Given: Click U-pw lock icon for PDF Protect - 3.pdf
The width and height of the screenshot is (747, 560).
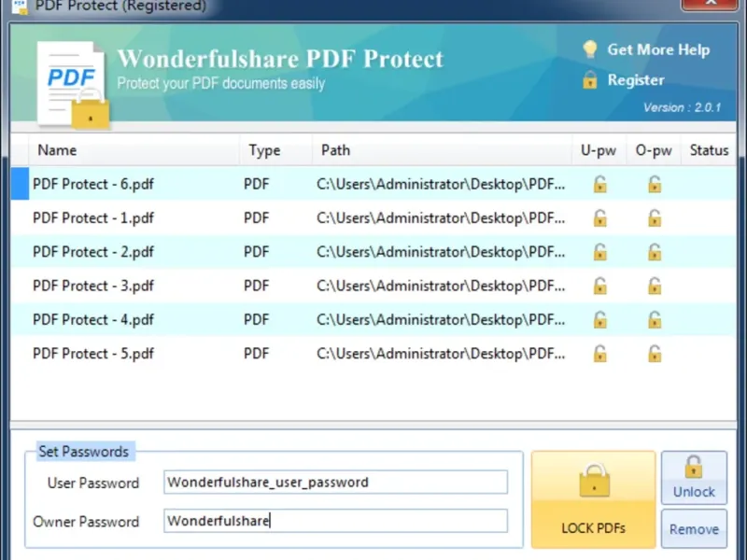Looking at the screenshot, I should click(599, 286).
